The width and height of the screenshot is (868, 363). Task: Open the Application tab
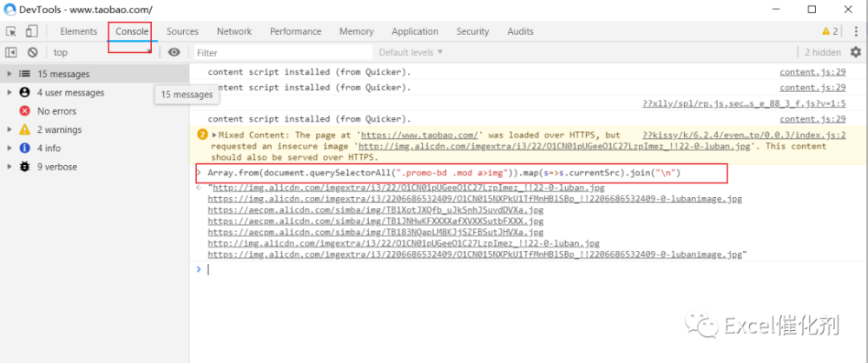415,31
